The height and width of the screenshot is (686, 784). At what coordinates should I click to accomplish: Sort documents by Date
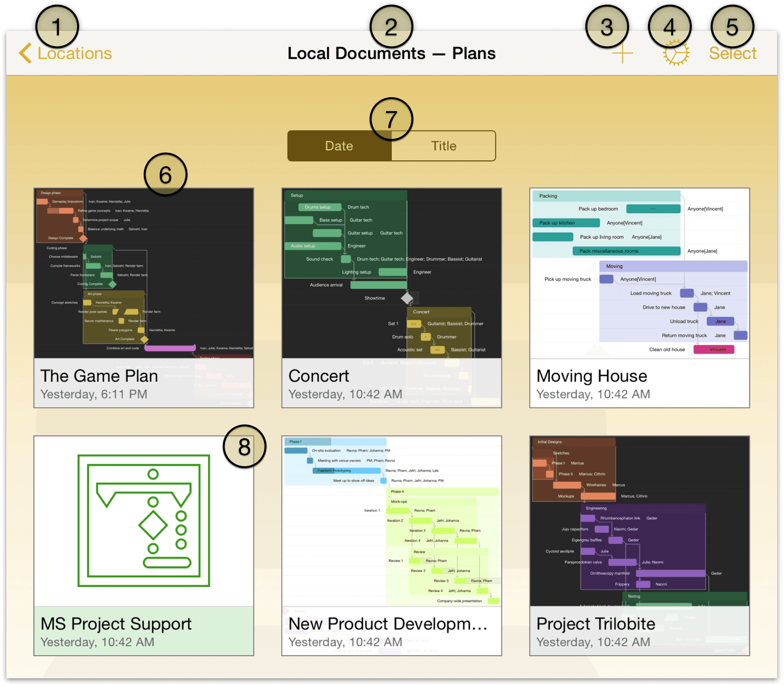pos(339,145)
